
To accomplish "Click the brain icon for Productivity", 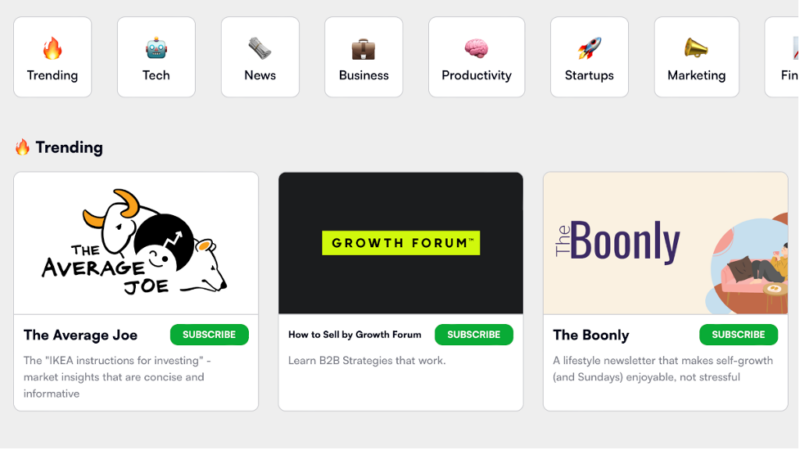I will (476, 48).
